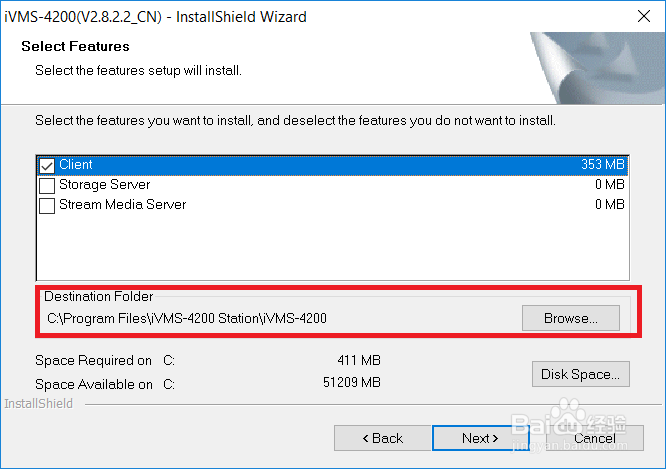This screenshot has height=469, width=666.
Task: Tick the Stream Media Server checkbox
Action: [x=47, y=206]
